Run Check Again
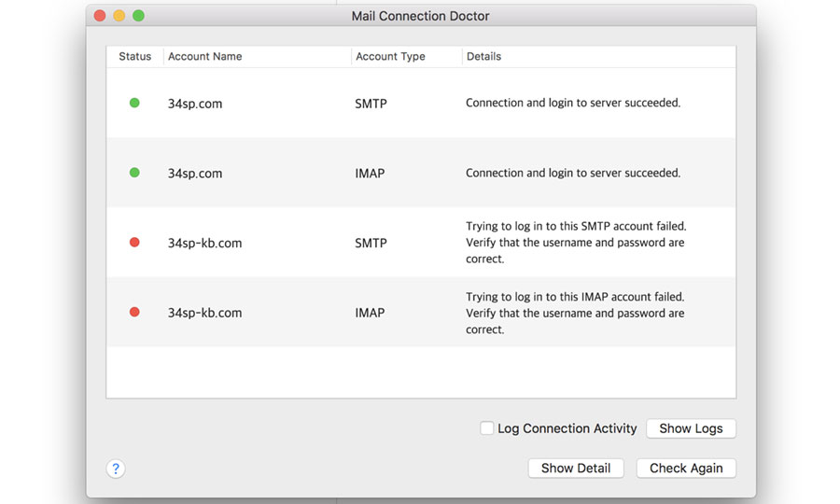This screenshot has width=840, height=504. tap(686, 469)
